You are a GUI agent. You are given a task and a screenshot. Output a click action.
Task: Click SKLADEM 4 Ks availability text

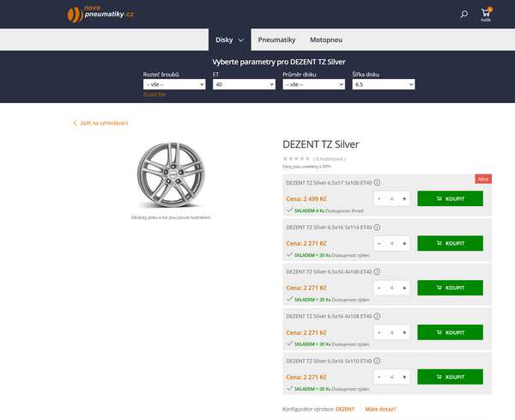coord(309,211)
